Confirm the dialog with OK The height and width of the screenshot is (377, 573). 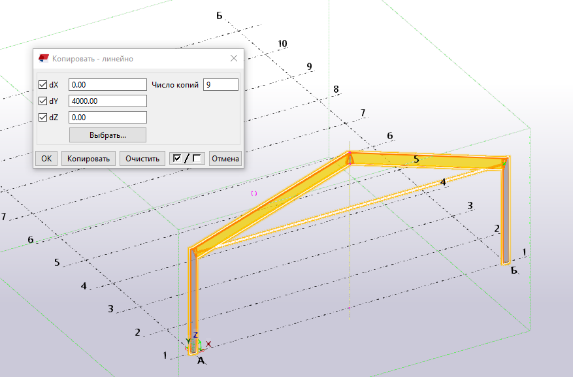click(46, 159)
